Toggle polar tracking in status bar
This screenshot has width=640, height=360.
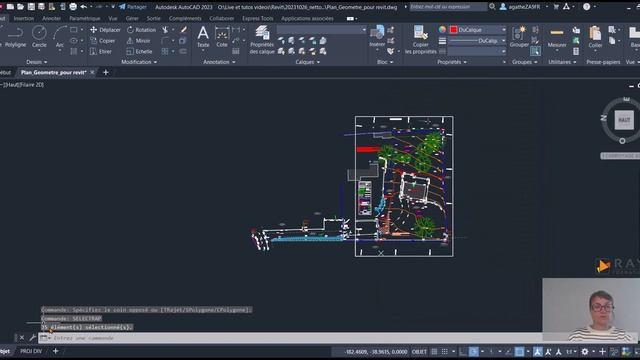point(473,351)
